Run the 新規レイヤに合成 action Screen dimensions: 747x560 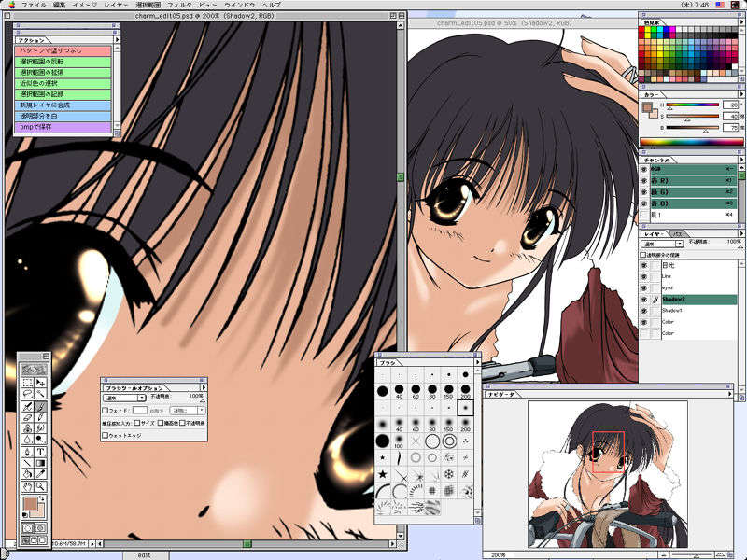tap(63, 105)
